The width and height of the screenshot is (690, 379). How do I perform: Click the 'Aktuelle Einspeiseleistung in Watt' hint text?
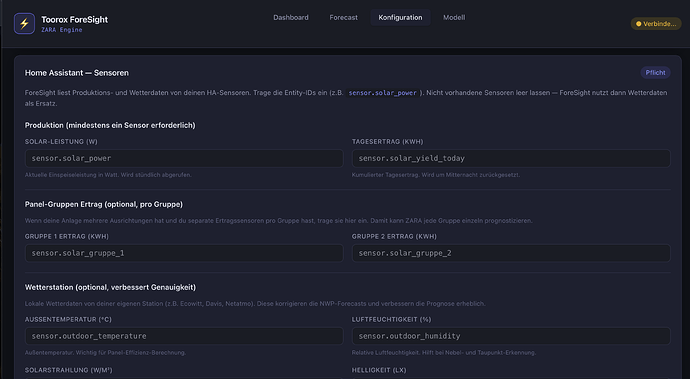pos(108,175)
